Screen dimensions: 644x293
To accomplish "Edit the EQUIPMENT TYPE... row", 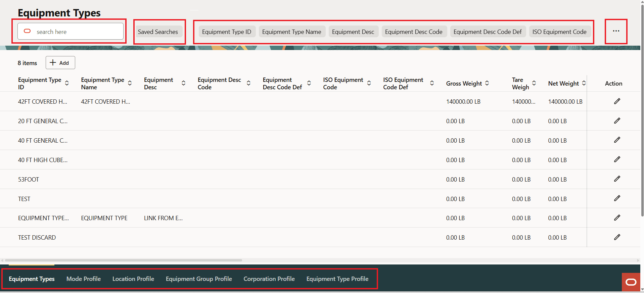I will 617,218.
